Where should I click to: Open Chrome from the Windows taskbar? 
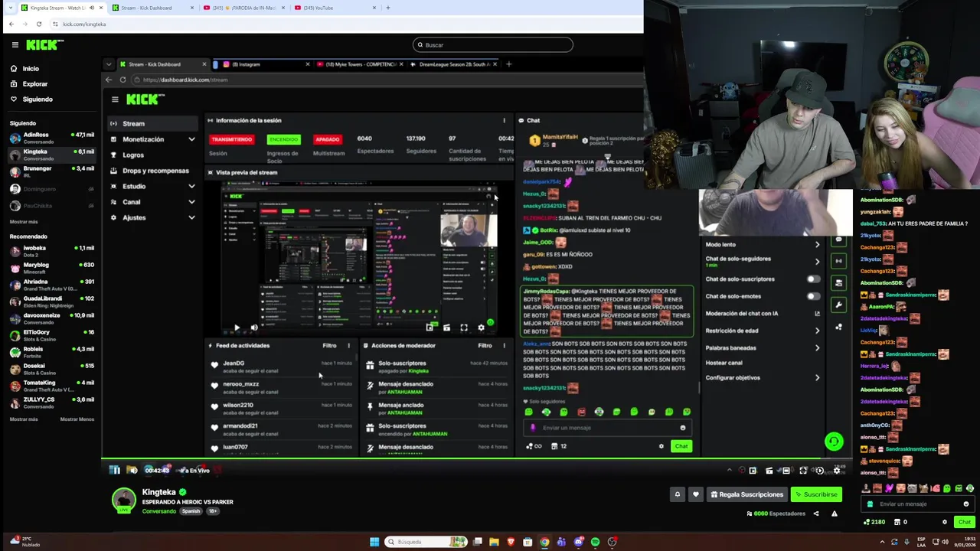544,542
